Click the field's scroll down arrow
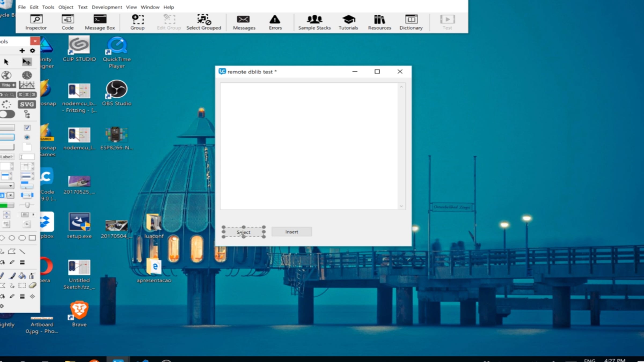The height and width of the screenshot is (362, 644). (x=401, y=206)
